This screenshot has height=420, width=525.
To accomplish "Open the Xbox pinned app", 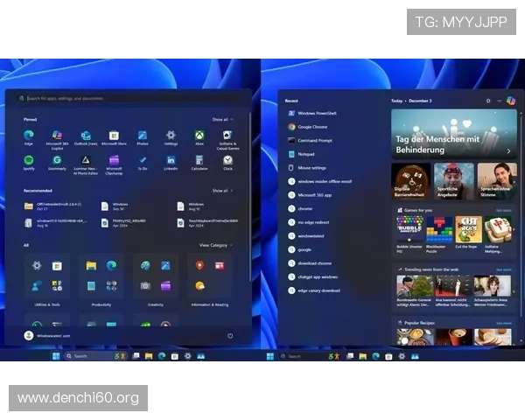I will tap(199, 136).
